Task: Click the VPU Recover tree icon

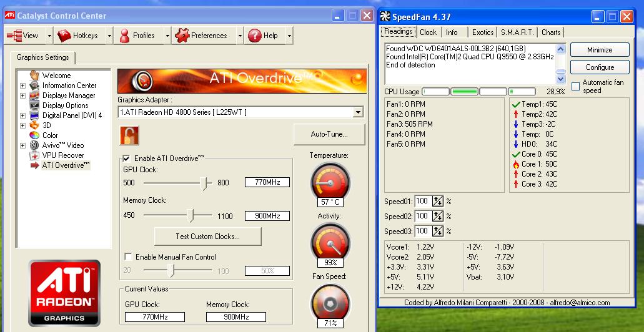Action: tap(34, 155)
